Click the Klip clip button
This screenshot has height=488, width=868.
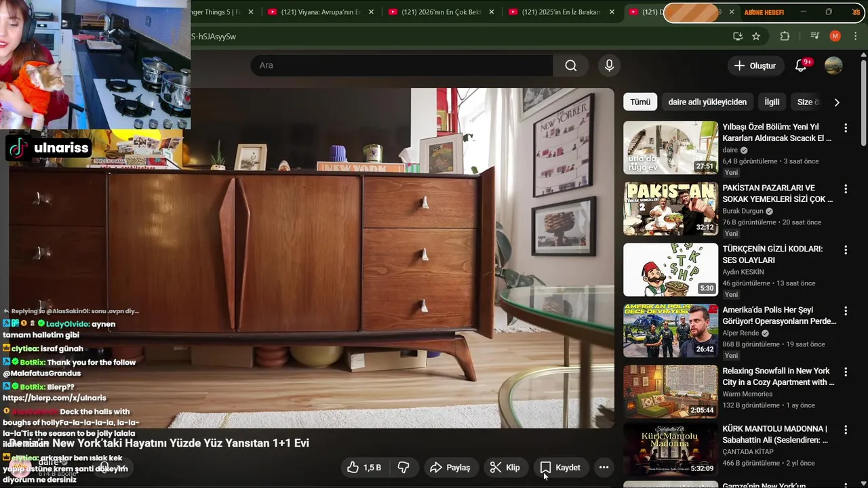point(505,468)
